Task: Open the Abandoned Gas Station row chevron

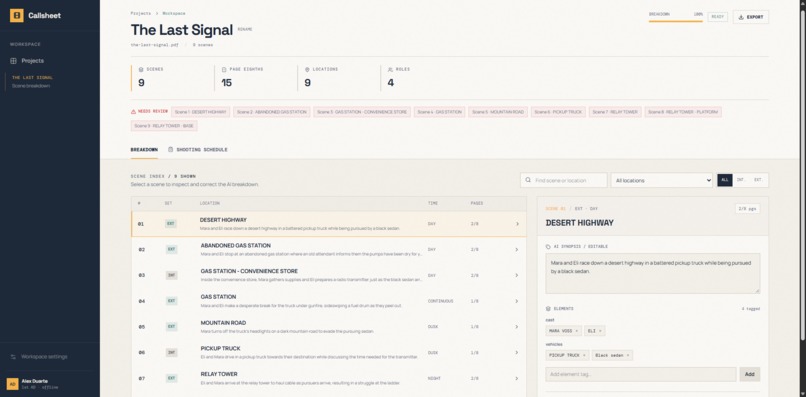Action: [x=517, y=250]
